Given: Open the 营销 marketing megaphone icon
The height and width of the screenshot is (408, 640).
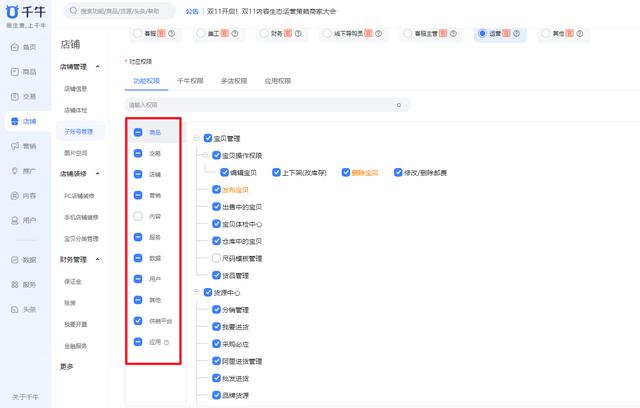Looking at the screenshot, I should tap(15, 146).
